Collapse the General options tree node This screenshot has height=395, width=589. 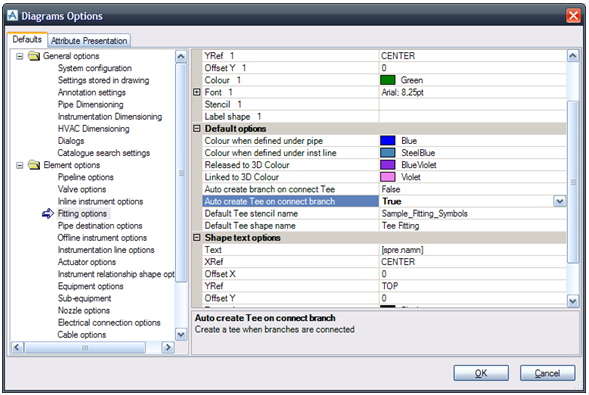click(x=20, y=56)
